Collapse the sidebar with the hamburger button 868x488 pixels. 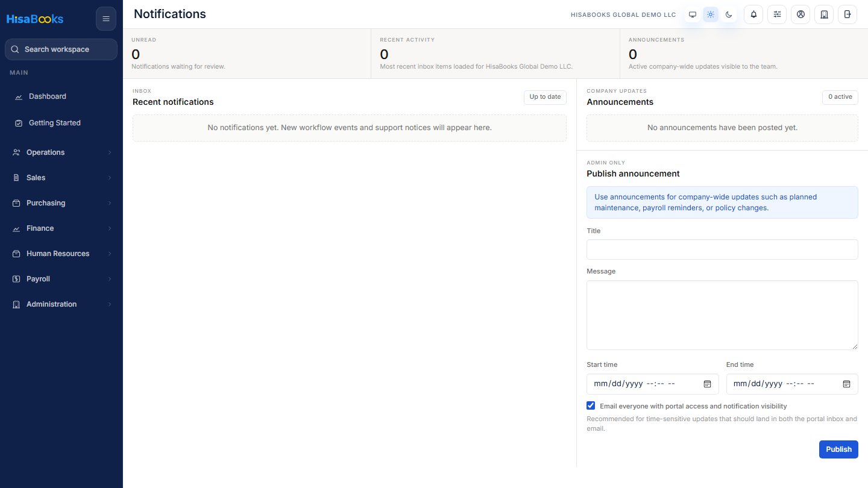[106, 19]
